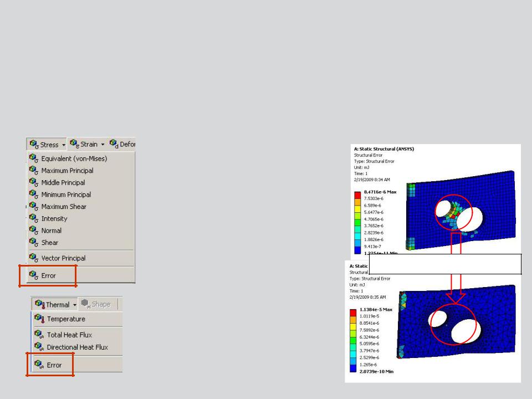The height and width of the screenshot is (399, 532).
Task: Open the Stress dropdown arrow
Action: 63,145
